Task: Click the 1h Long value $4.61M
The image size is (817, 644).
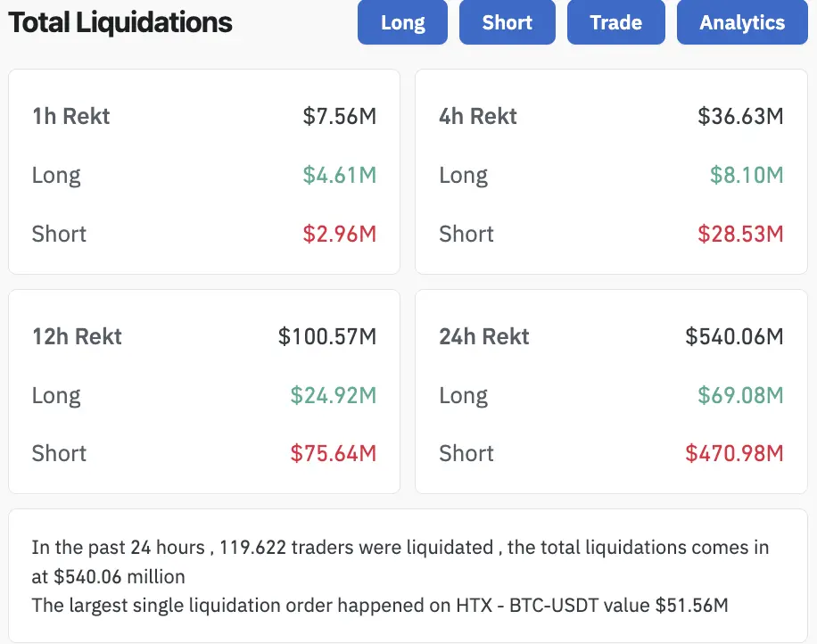Action: pyautogui.click(x=339, y=175)
